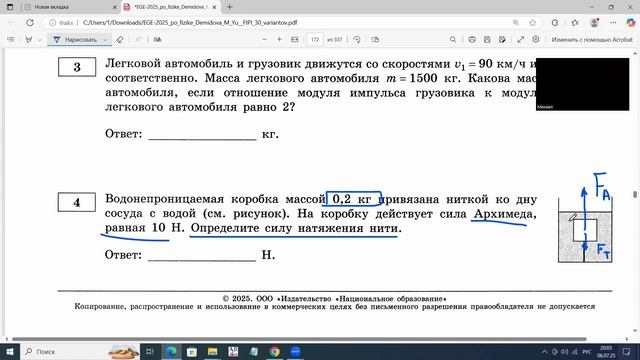Click the task number 4 box
Viewport: 640px width, 360px height.
click(77, 202)
